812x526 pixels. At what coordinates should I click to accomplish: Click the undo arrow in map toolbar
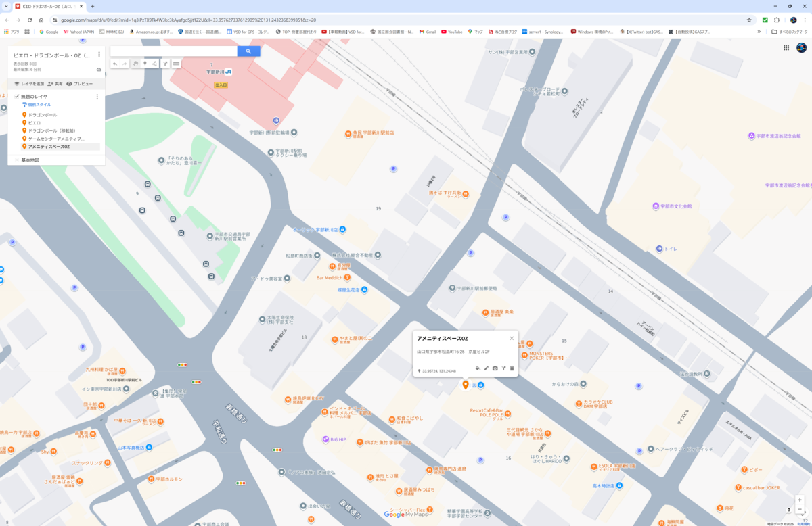click(115, 64)
